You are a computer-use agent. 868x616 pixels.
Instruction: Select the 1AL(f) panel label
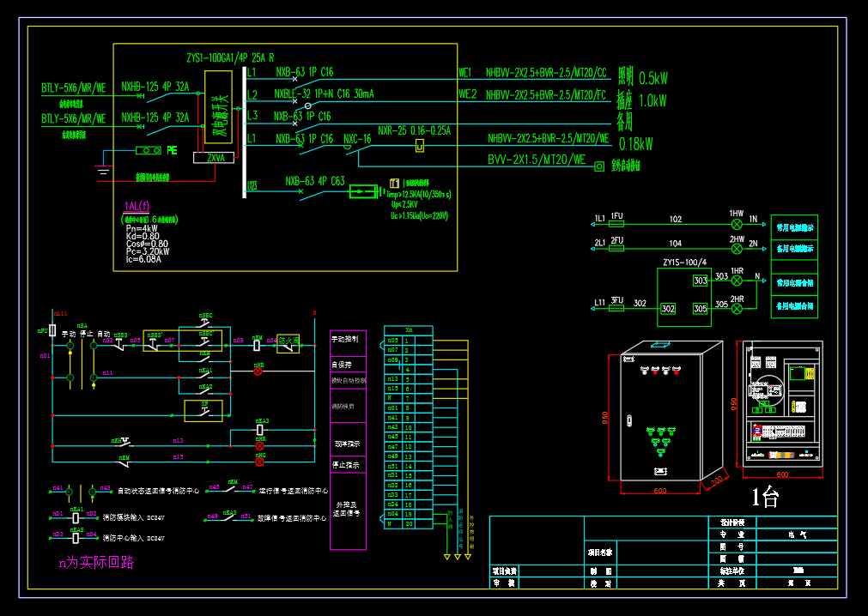(137, 206)
